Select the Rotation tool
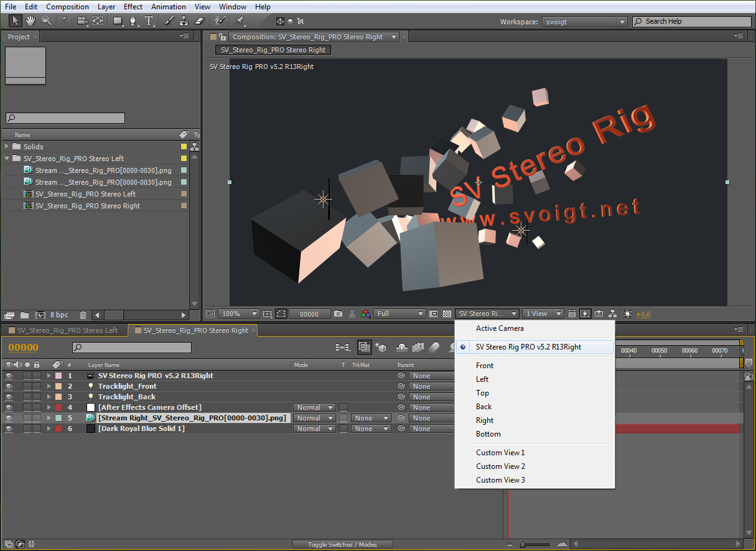This screenshot has height=551, width=756. tap(66, 21)
